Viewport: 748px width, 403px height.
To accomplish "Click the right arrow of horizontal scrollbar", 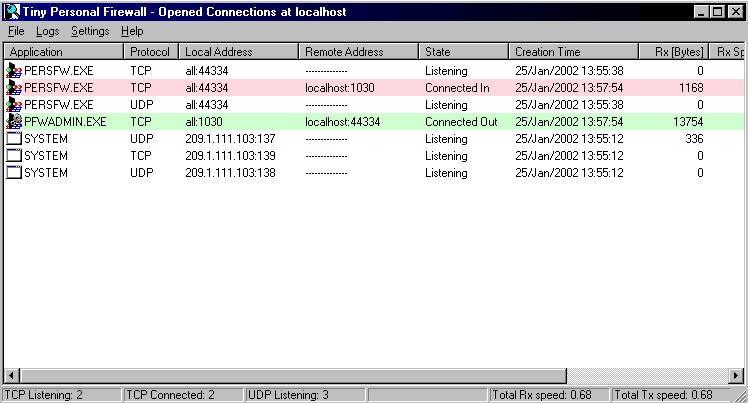I will coord(737,376).
